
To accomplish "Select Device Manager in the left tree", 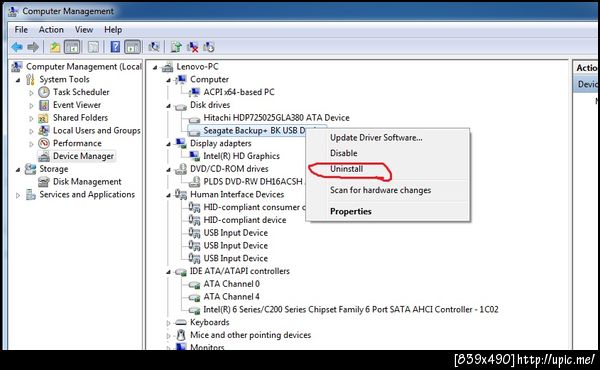I will (83, 156).
